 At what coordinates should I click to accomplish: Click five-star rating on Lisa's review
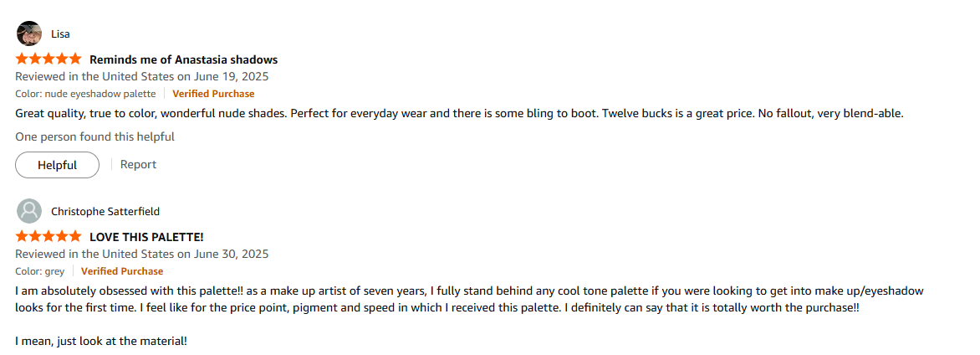pyautogui.click(x=48, y=59)
